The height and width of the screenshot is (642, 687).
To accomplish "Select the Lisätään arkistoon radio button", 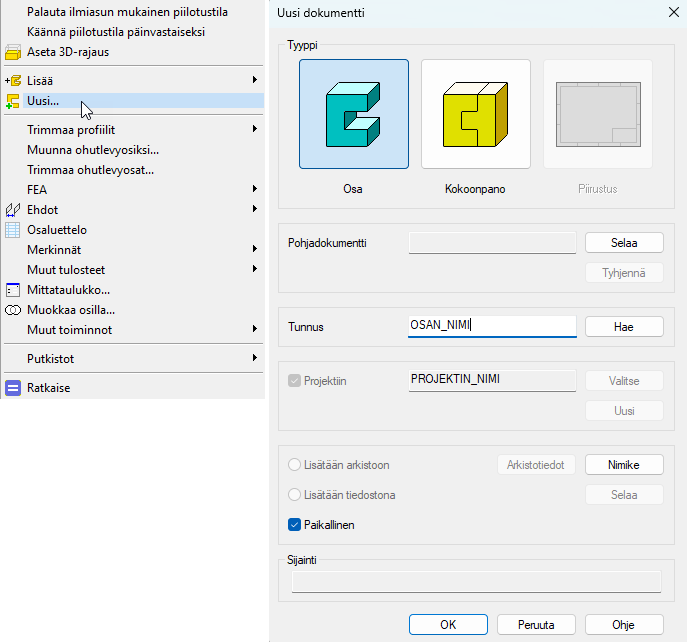I will click(x=295, y=465).
